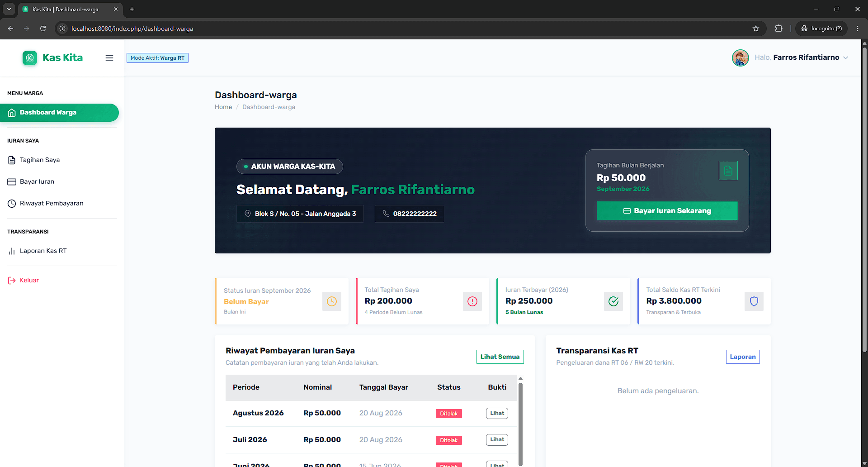
Task: Click the document icon in Tagihan card
Action: (728, 171)
